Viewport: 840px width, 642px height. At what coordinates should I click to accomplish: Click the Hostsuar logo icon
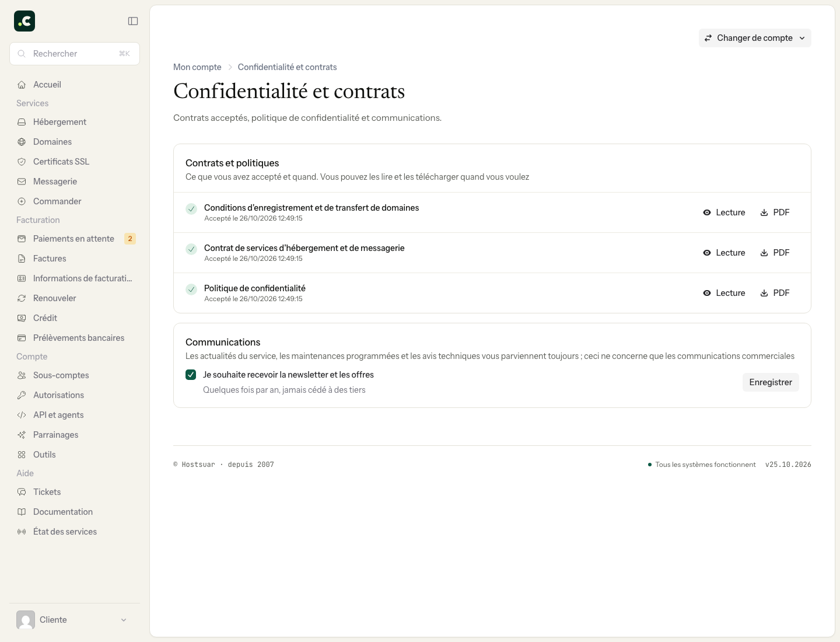click(x=24, y=21)
